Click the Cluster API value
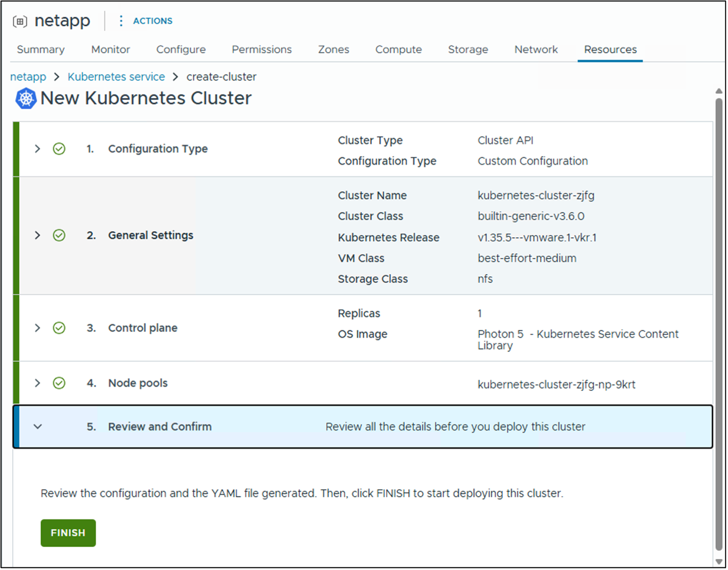Screen dimensions: 728x570 click(505, 140)
